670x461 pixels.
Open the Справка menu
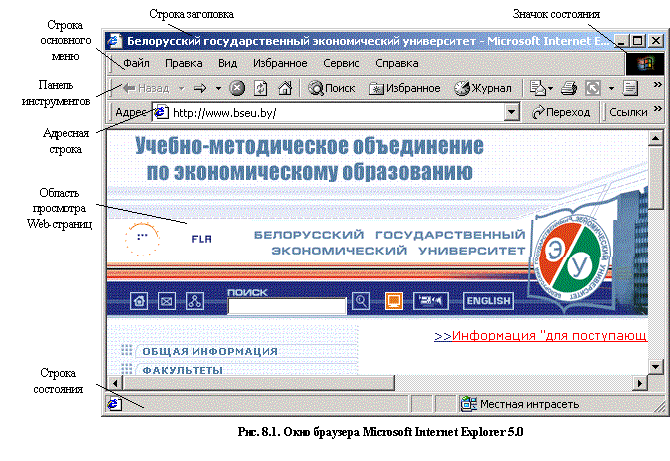point(397,63)
